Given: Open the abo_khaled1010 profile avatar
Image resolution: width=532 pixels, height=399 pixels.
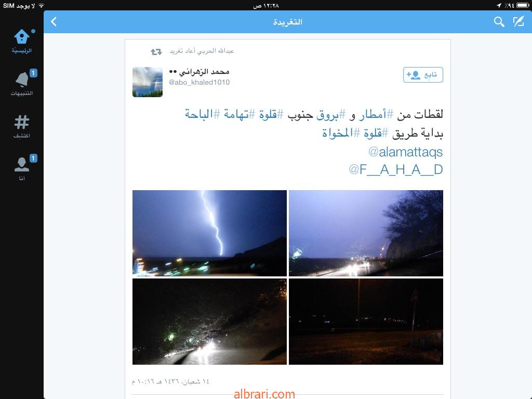Looking at the screenshot, I should [x=148, y=82].
